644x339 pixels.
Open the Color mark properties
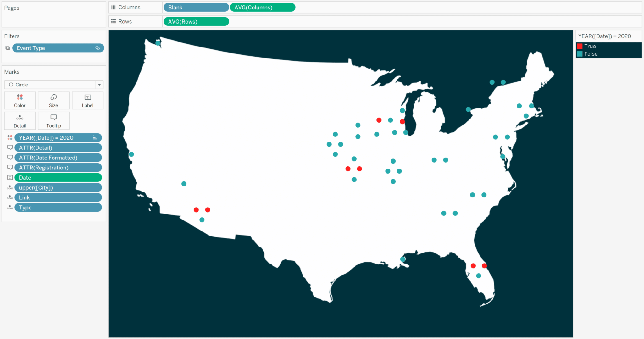(19, 100)
